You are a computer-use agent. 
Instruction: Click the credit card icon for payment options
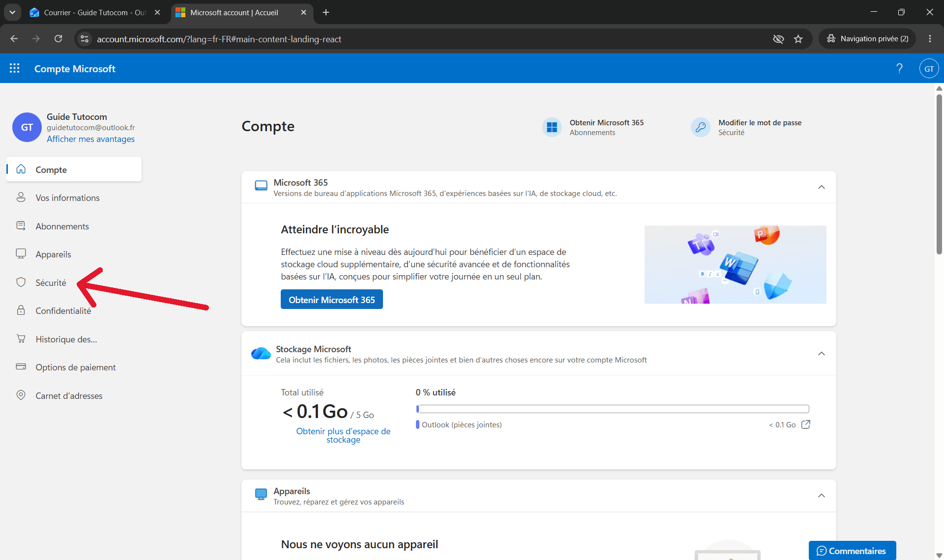(21, 366)
